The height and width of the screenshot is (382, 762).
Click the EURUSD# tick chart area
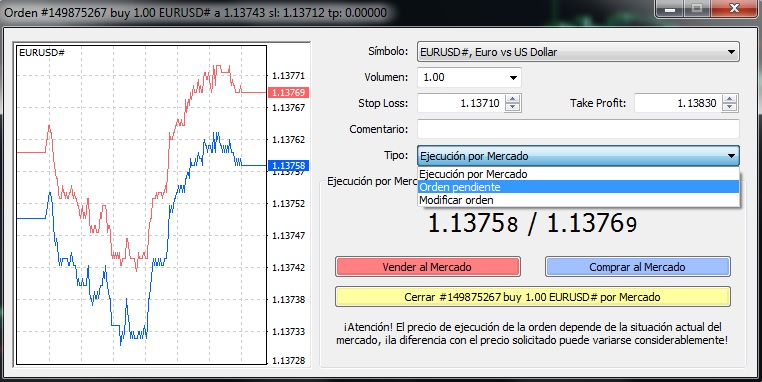coord(141,205)
